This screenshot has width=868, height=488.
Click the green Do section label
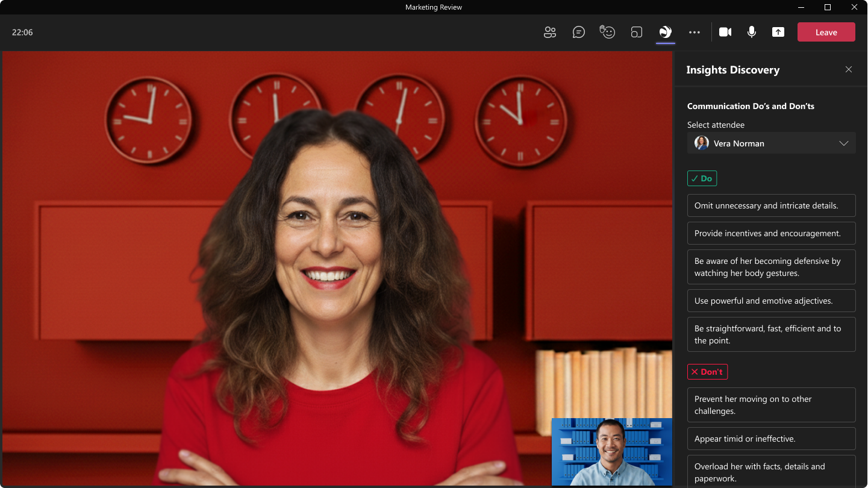(702, 178)
